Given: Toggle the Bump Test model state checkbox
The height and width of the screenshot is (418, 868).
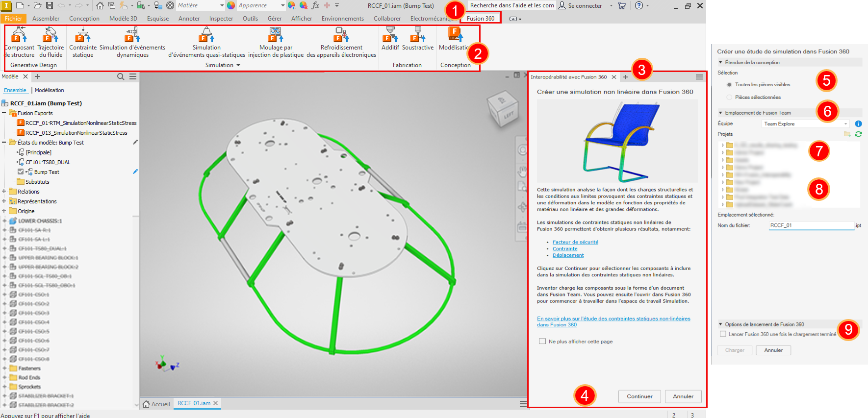Looking at the screenshot, I should [21, 172].
